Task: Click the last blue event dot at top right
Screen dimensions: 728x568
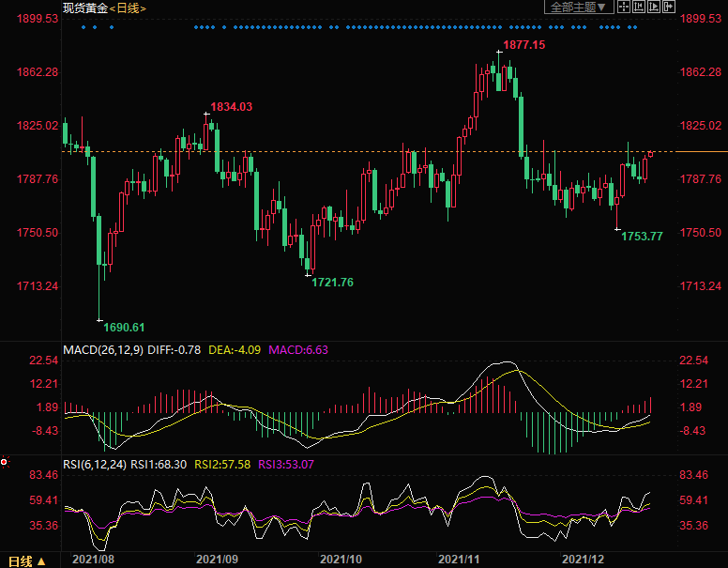Action: [x=637, y=27]
